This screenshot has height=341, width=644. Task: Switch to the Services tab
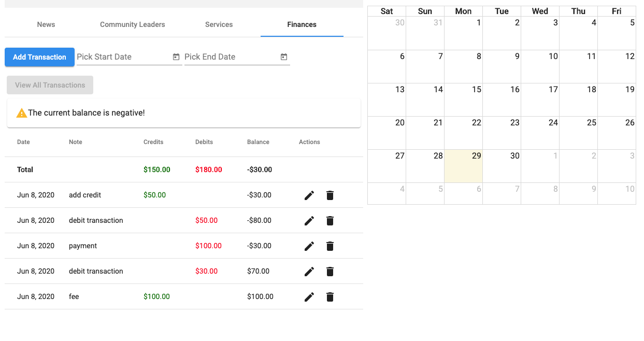(219, 24)
